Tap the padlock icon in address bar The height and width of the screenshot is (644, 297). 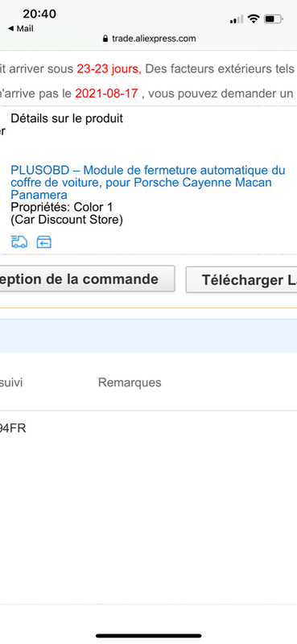tap(105, 39)
